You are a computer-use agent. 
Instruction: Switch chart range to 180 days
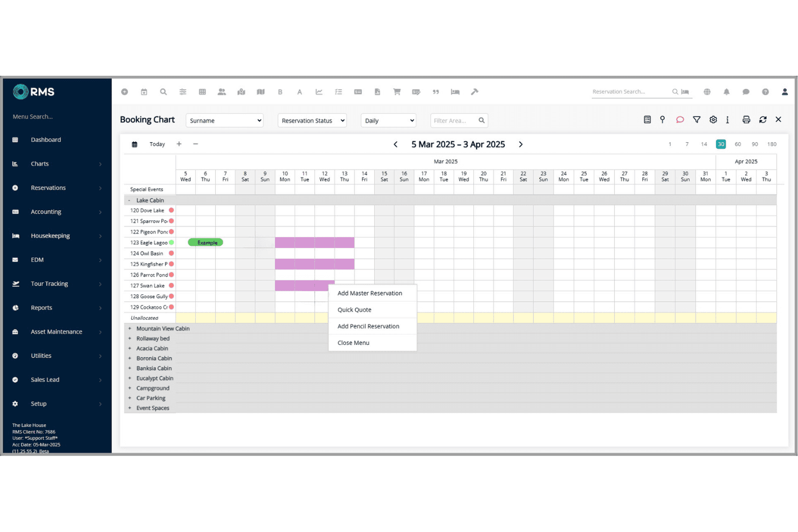[772, 144]
